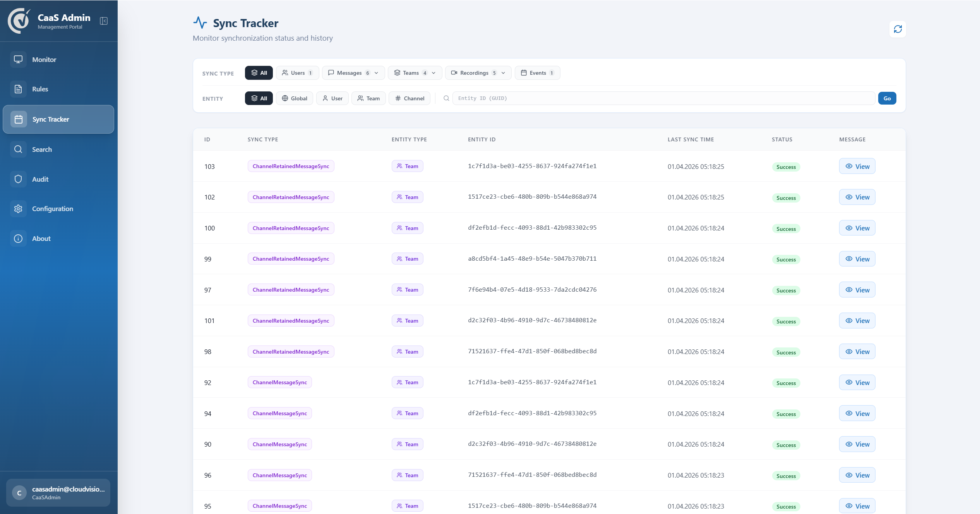Open Monitor from sidebar icon
Screen dimensions: 980x514
point(18,60)
